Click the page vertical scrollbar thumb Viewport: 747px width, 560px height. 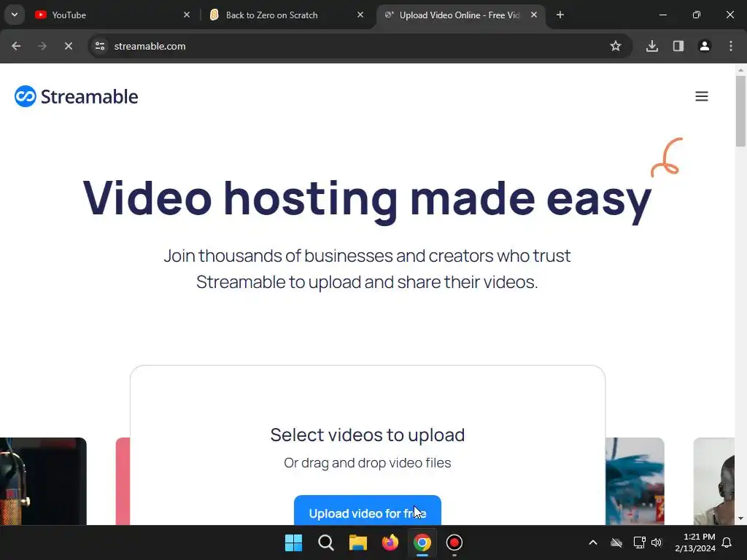coord(740,111)
